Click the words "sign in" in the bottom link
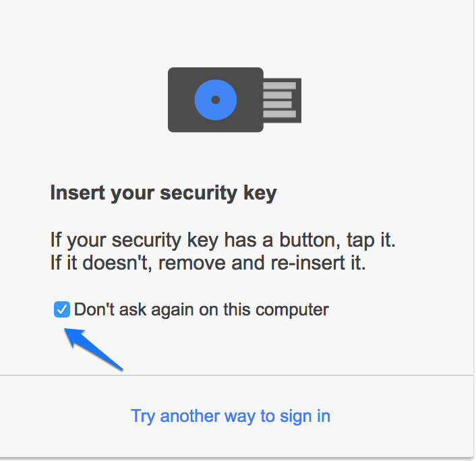This screenshot has height=461, width=476. [x=305, y=416]
